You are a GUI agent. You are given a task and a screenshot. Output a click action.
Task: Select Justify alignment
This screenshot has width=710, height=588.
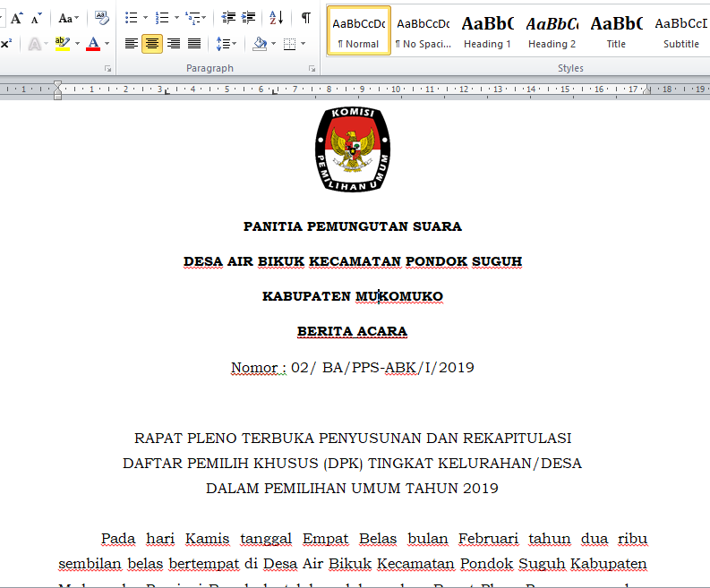pyautogui.click(x=194, y=44)
